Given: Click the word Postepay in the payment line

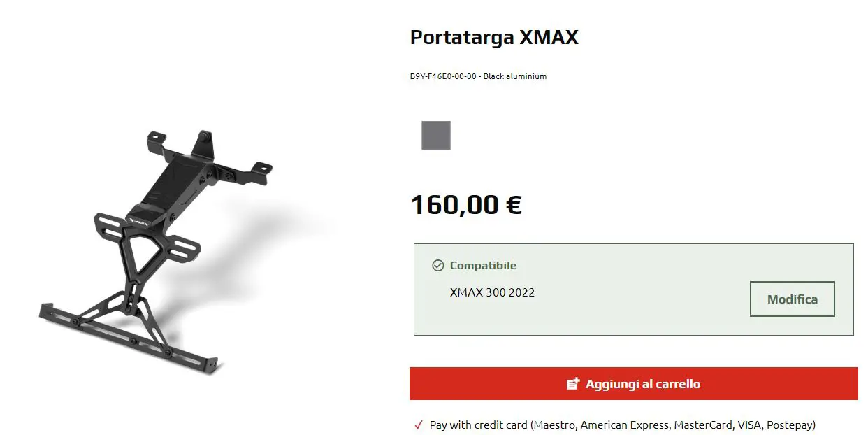Looking at the screenshot, I should (x=790, y=425).
